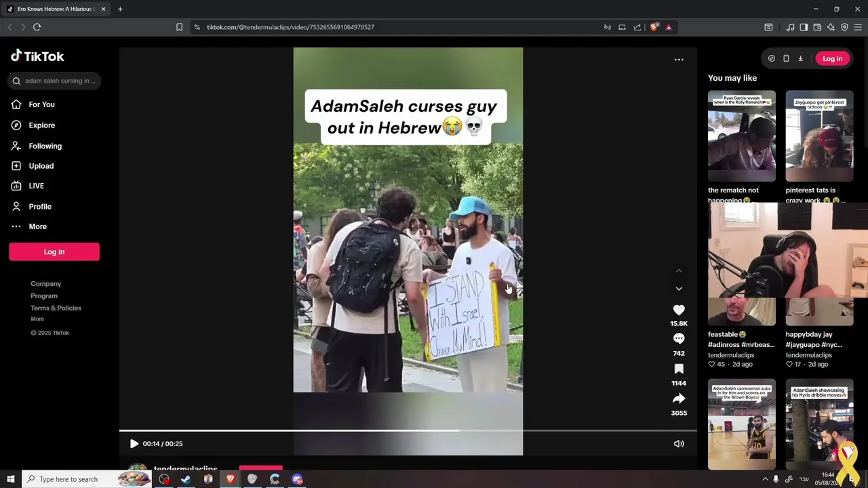Click the Brave playlist music icon
This screenshot has width=868, height=488.
point(790,27)
